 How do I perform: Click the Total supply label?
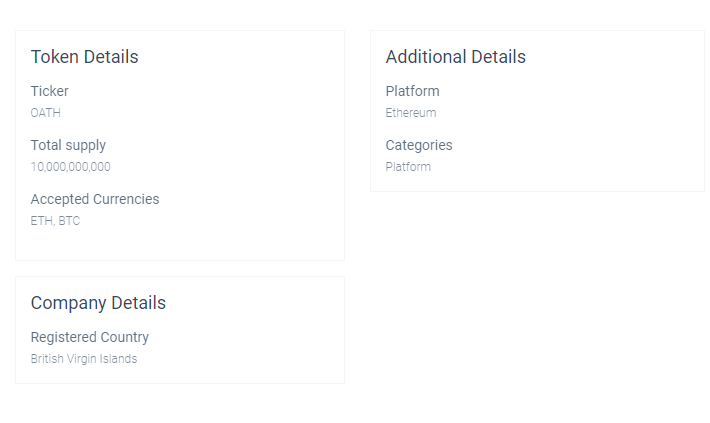click(x=68, y=145)
